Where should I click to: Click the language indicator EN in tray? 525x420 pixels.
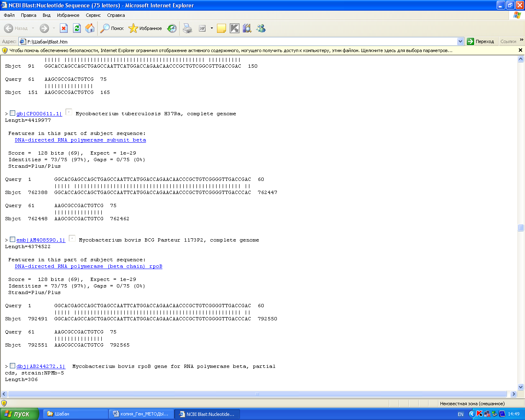(461, 414)
